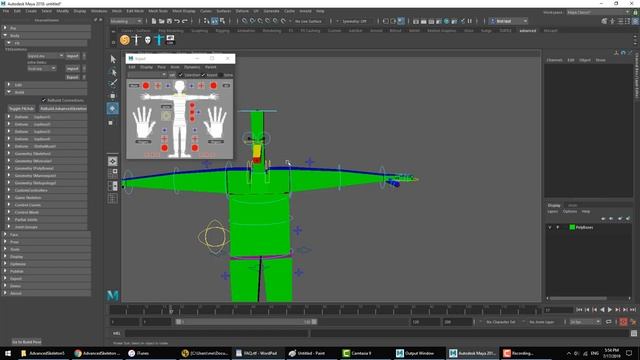Click the topmost Import button in Fit section
The width and height of the screenshot is (640, 360).
coord(73,56)
